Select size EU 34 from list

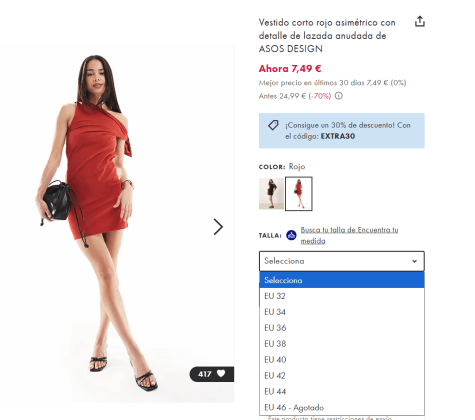coord(342,312)
